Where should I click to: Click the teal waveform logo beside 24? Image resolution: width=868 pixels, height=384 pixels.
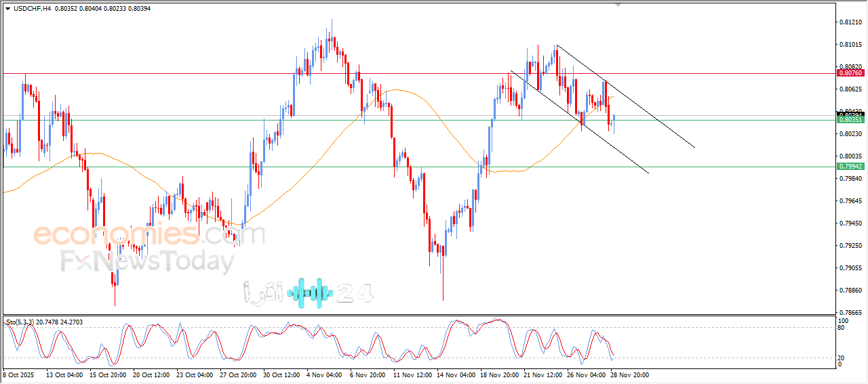[x=311, y=293]
